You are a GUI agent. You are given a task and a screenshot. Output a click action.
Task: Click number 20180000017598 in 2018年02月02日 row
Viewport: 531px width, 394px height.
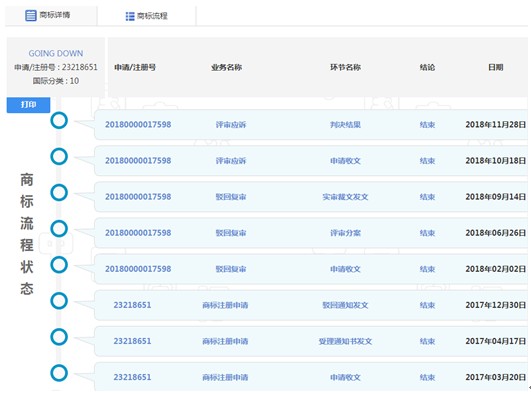pyautogui.click(x=138, y=269)
